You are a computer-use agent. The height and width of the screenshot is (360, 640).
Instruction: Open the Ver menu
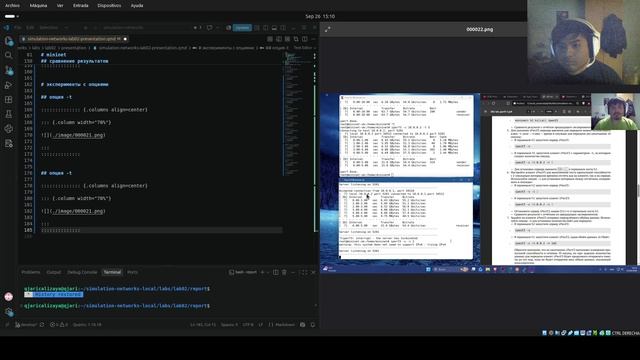point(60,6)
